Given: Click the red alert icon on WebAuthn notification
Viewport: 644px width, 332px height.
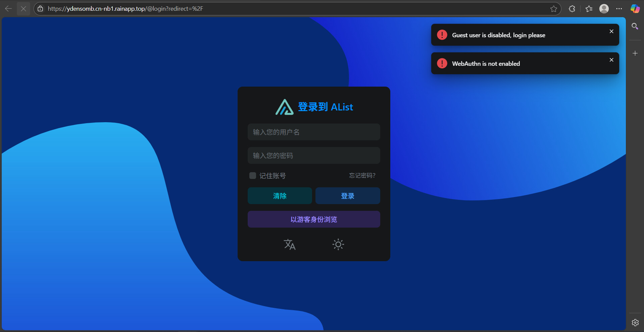Looking at the screenshot, I should pyautogui.click(x=442, y=63).
